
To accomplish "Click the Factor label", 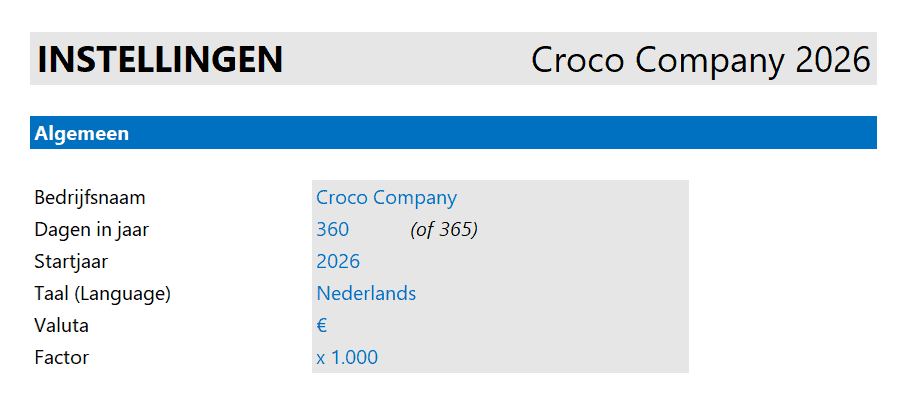I will (62, 358).
